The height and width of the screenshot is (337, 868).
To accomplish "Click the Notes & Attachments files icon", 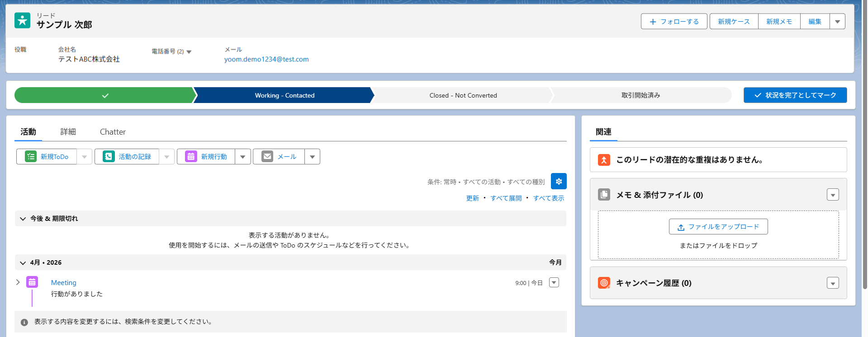I will [604, 195].
